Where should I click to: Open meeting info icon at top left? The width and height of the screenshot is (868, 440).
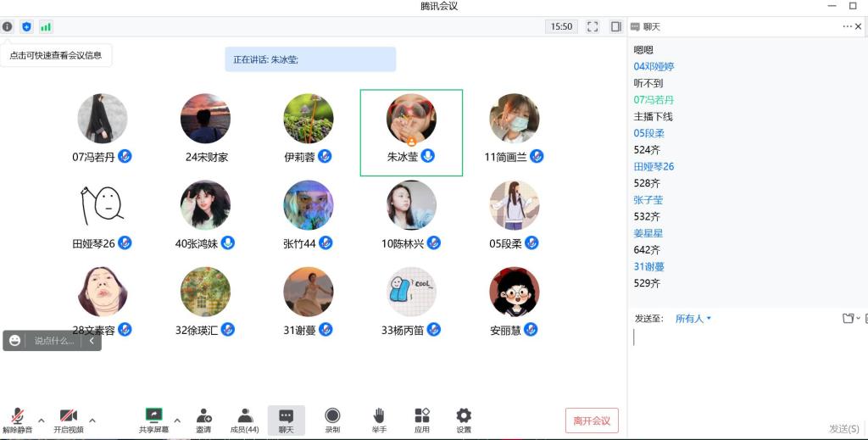[8, 26]
